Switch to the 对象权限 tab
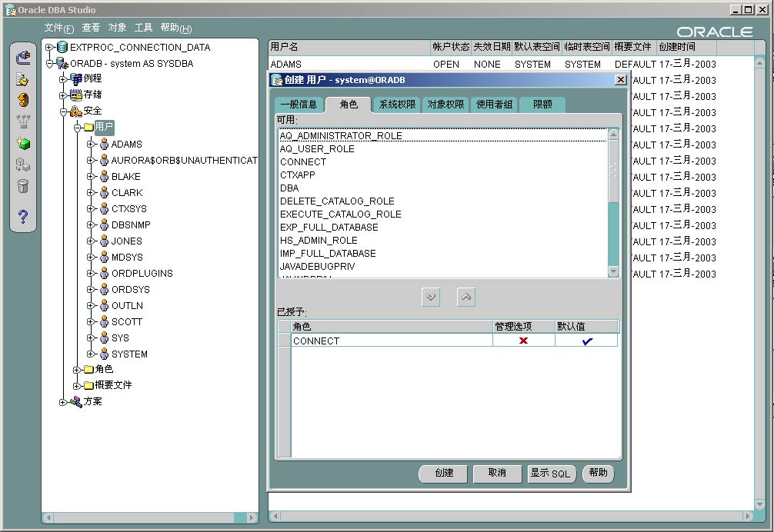Screen dimensions: 774x532 click(x=445, y=105)
